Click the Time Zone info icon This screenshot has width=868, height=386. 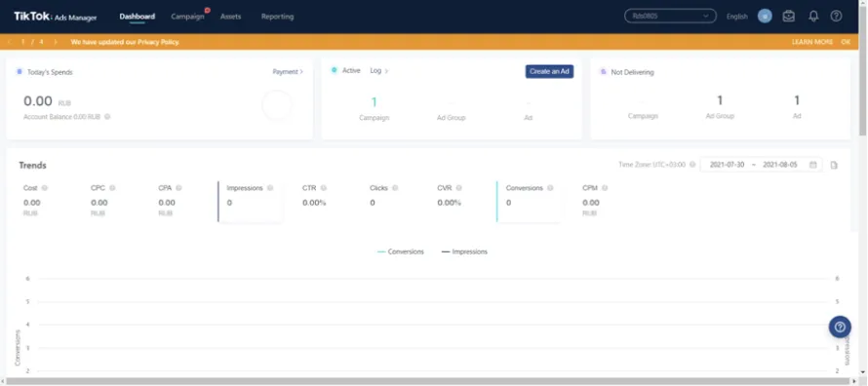pyautogui.click(x=692, y=165)
